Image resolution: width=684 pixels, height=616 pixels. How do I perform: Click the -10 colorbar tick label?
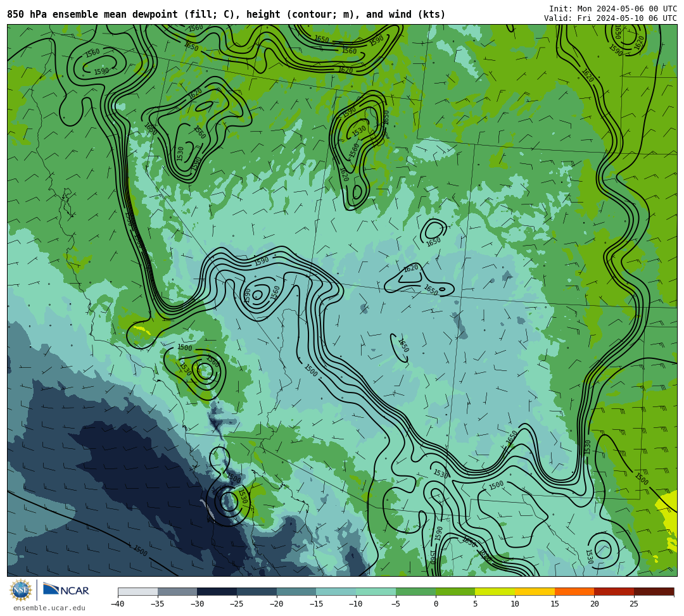355,604
